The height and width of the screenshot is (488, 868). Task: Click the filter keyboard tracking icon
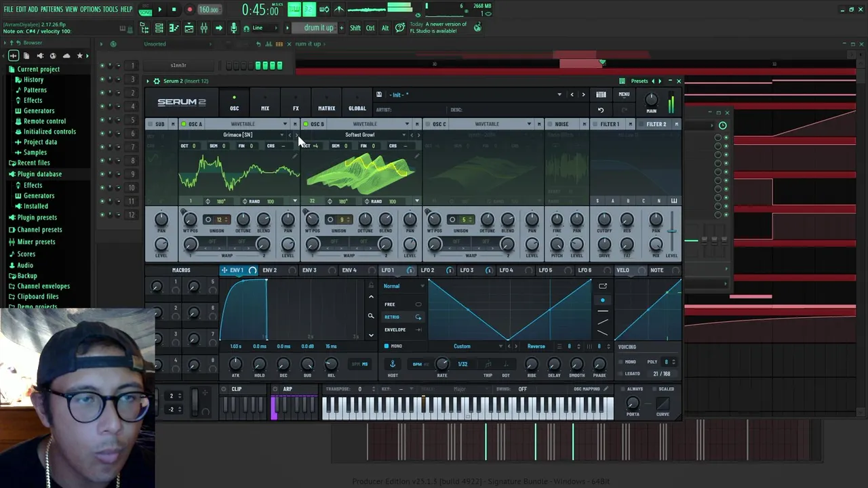[x=674, y=201]
